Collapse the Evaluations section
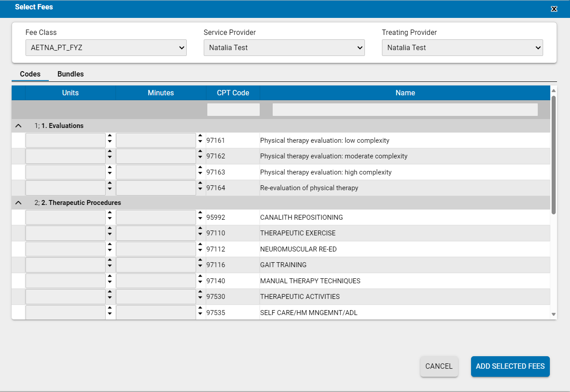The width and height of the screenshot is (570, 392). click(x=18, y=126)
